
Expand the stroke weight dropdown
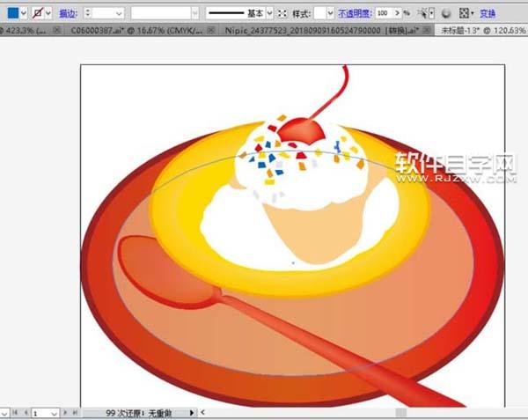click(117, 14)
